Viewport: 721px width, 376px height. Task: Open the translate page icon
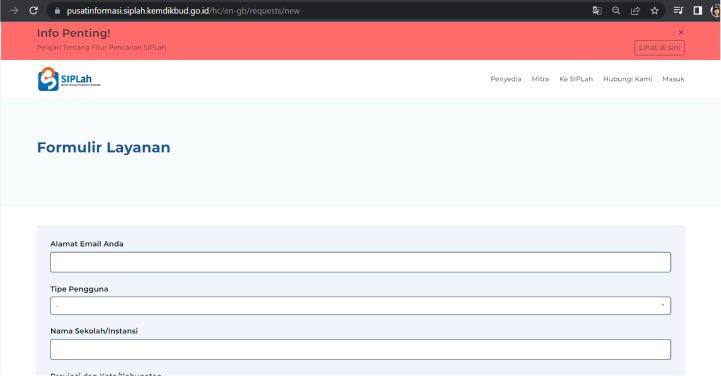597,11
